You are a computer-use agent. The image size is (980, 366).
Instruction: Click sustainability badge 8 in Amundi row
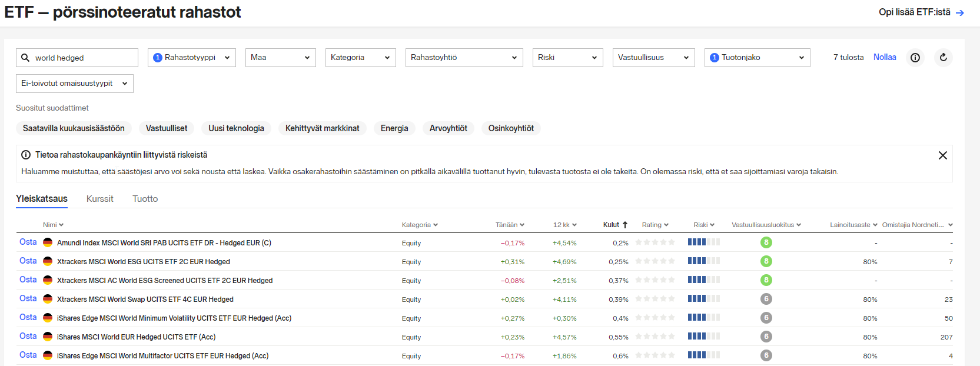766,242
